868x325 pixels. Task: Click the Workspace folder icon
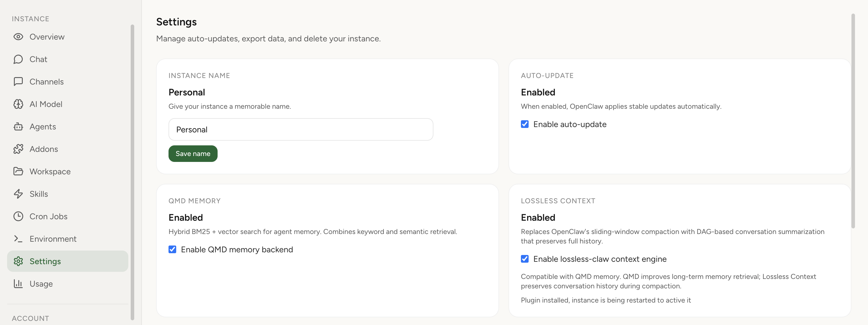pos(19,171)
